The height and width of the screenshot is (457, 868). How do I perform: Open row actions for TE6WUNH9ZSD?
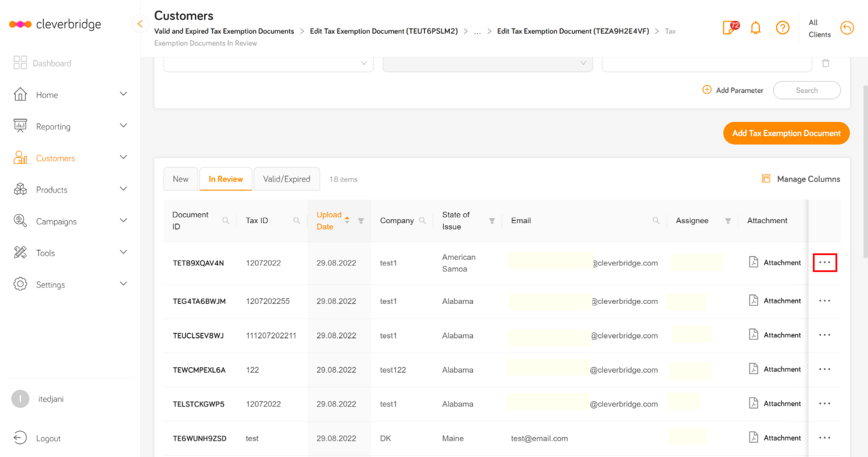click(x=825, y=438)
